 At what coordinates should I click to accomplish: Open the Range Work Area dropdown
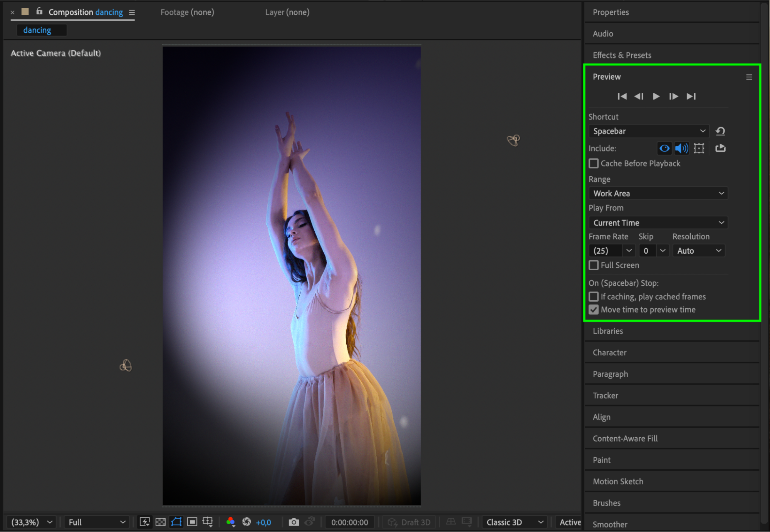point(658,193)
